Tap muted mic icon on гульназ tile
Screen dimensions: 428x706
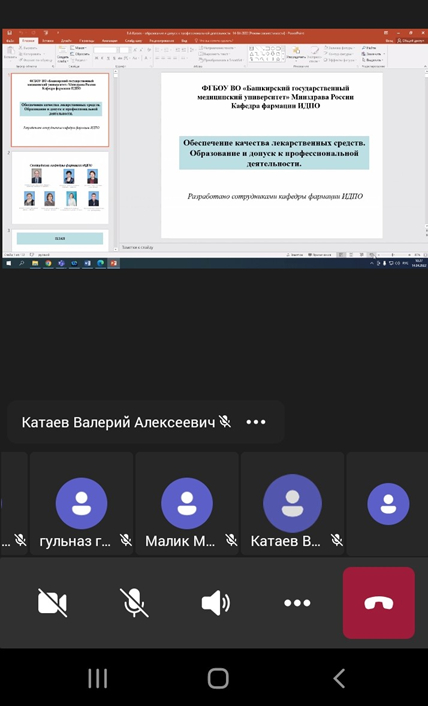(126, 540)
